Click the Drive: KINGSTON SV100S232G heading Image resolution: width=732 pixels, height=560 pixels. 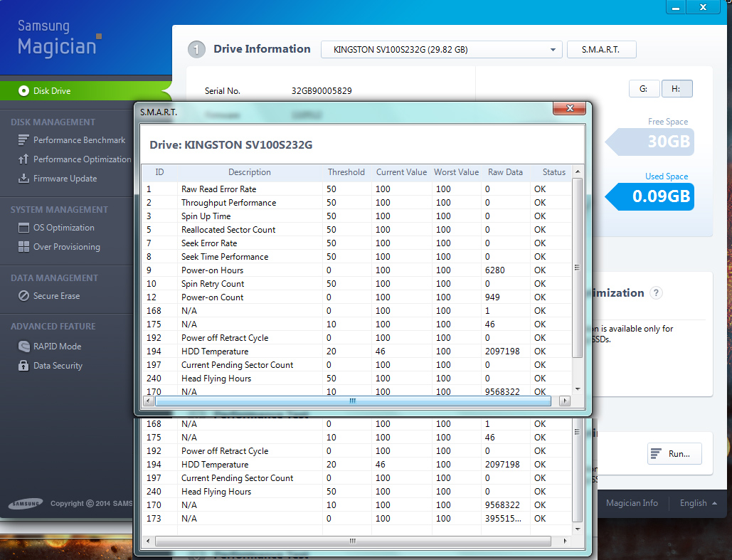231,144
